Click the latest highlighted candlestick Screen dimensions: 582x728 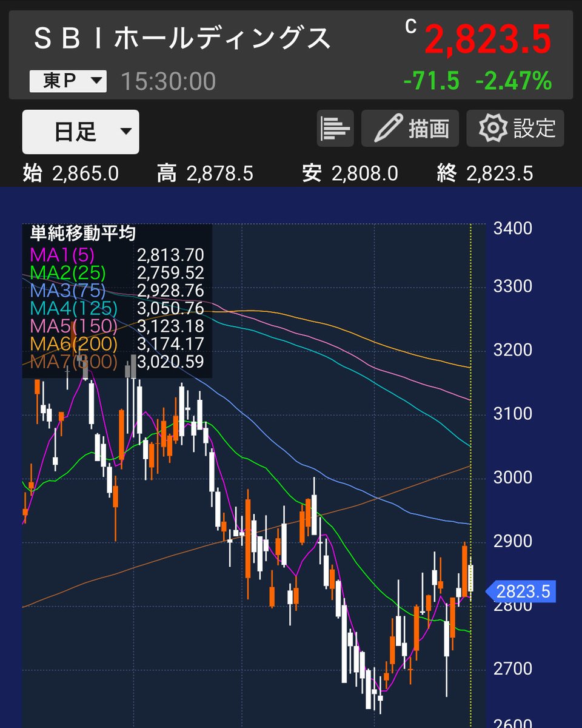pyautogui.click(x=471, y=578)
